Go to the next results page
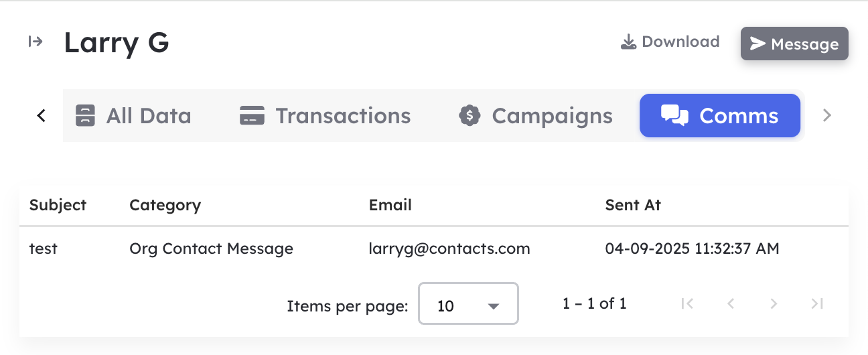 pyautogui.click(x=774, y=303)
